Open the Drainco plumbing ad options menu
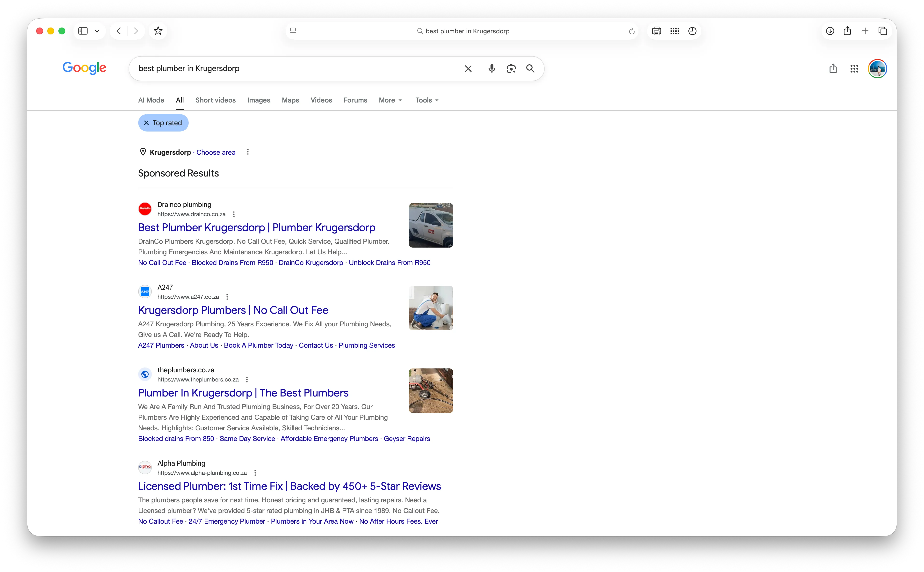The width and height of the screenshot is (924, 572). click(234, 214)
